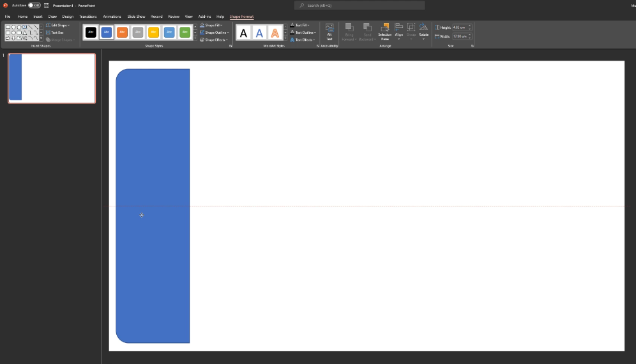Switch to the Insert tab
Viewport: 636px width, 364px height.
tap(38, 17)
